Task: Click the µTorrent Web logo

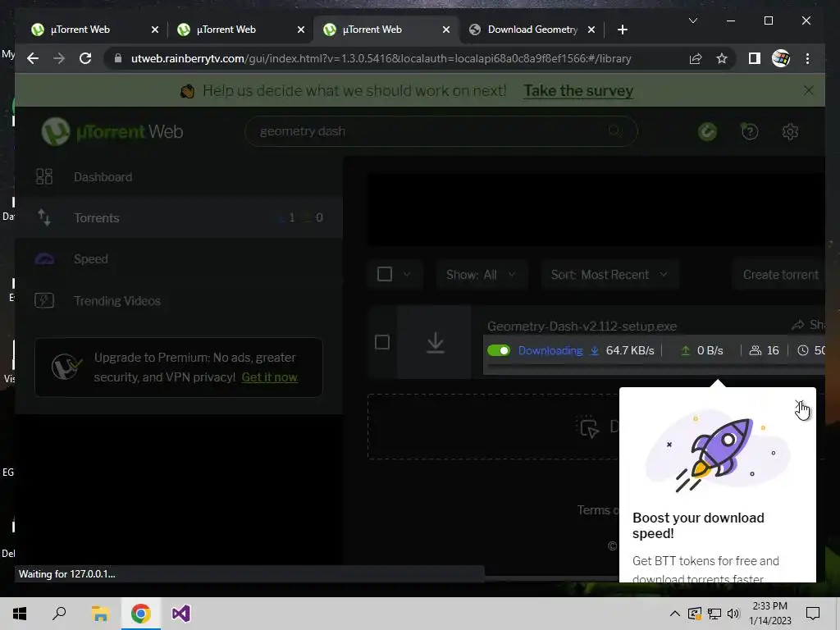Action: coord(112,131)
